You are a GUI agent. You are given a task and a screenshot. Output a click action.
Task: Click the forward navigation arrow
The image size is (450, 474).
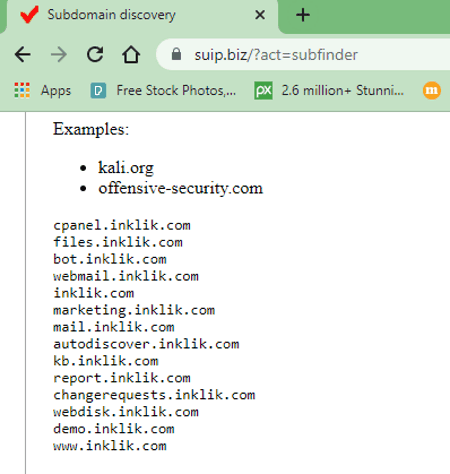coord(59,55)
